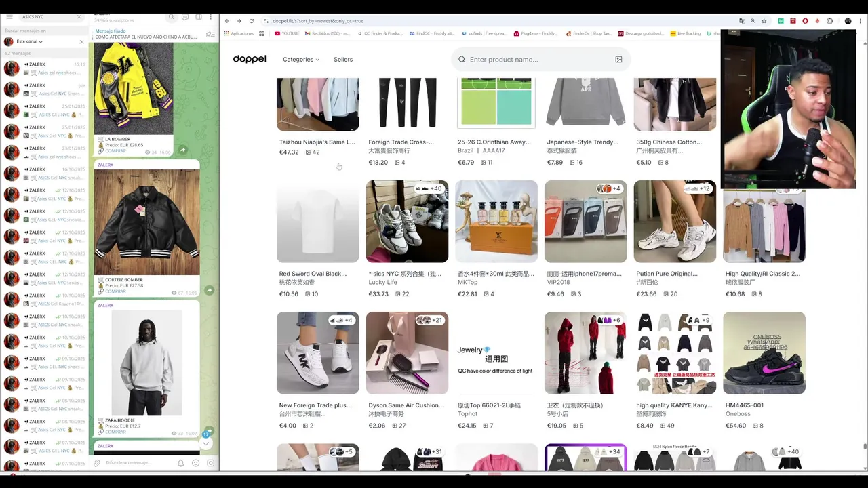Click the doppel logo
This screenshot has height=488, width=868.
250,59
